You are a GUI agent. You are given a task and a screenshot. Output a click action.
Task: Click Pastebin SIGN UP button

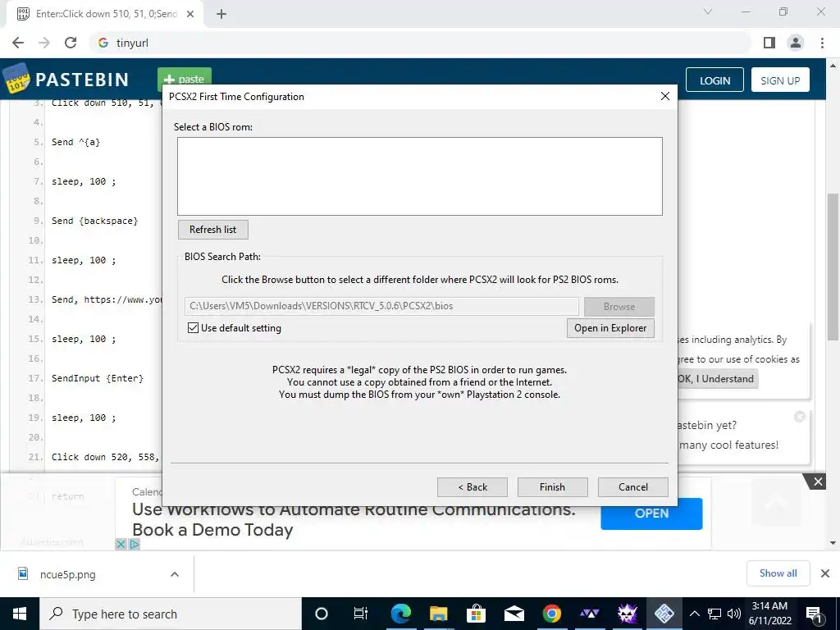point(780,80)
